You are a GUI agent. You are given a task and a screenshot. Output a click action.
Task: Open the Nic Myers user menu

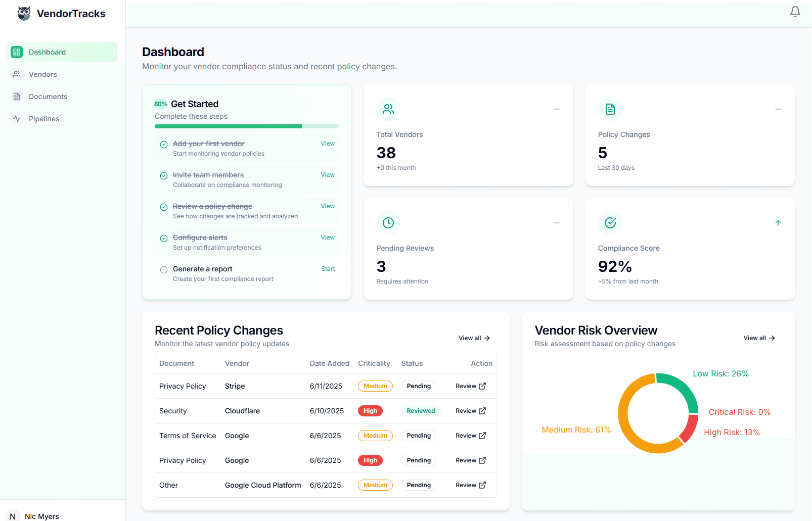(x=35, y=516)
